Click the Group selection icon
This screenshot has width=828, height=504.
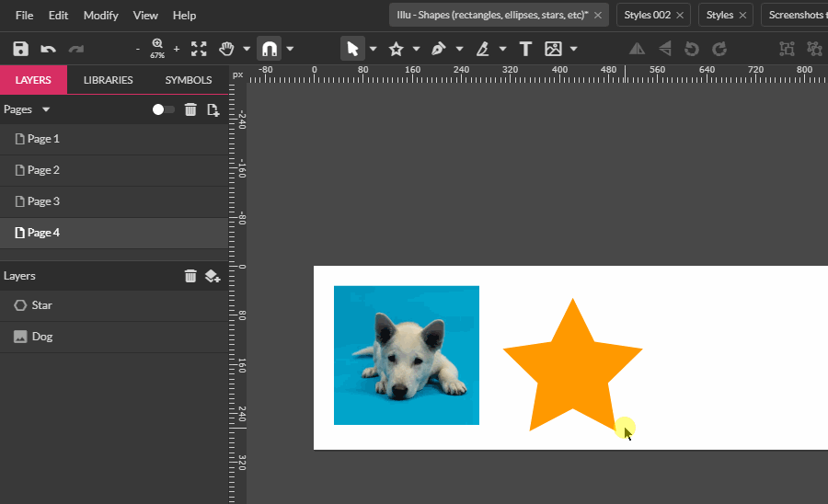tap(787, 49)
